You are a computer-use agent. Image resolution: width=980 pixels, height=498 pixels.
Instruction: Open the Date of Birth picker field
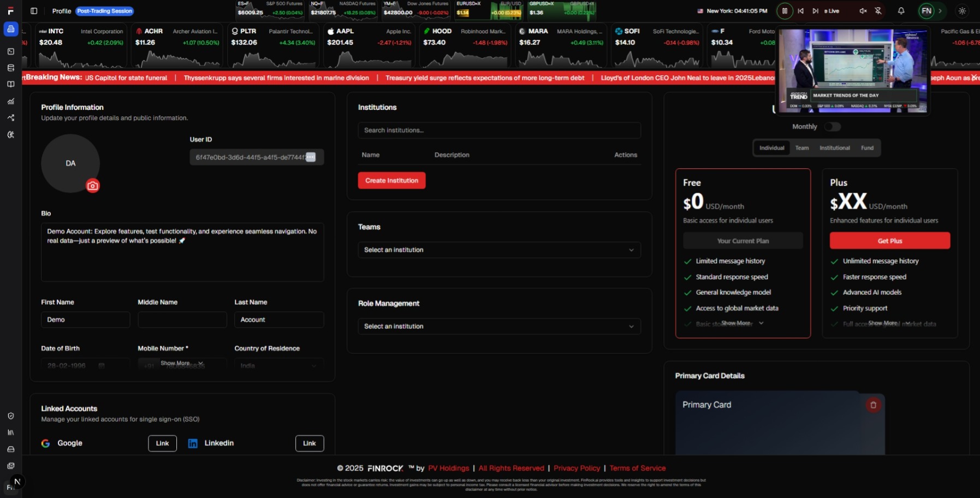pyautogui.click(x=85, y=366)
